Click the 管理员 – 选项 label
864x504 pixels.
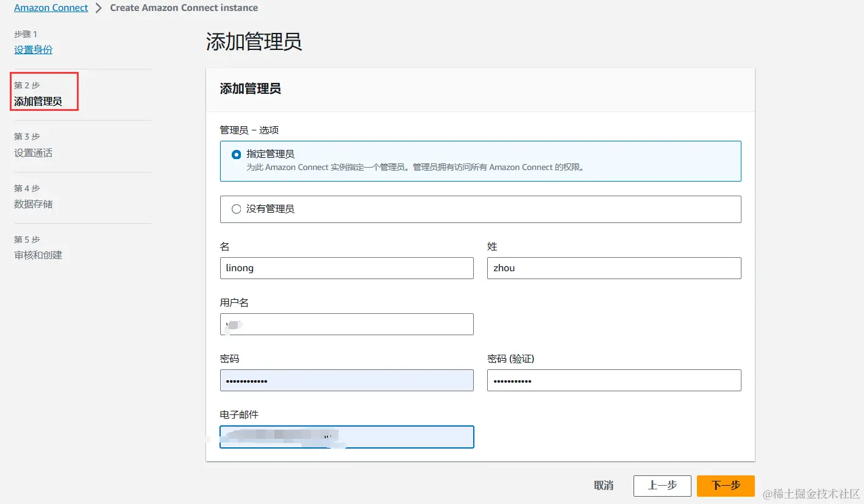point(249,130)
